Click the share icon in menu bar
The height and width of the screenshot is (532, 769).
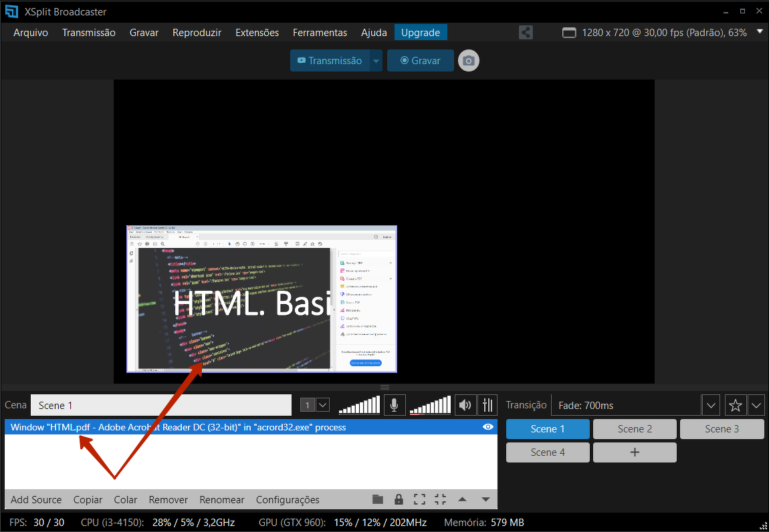[x=526, y=32]
